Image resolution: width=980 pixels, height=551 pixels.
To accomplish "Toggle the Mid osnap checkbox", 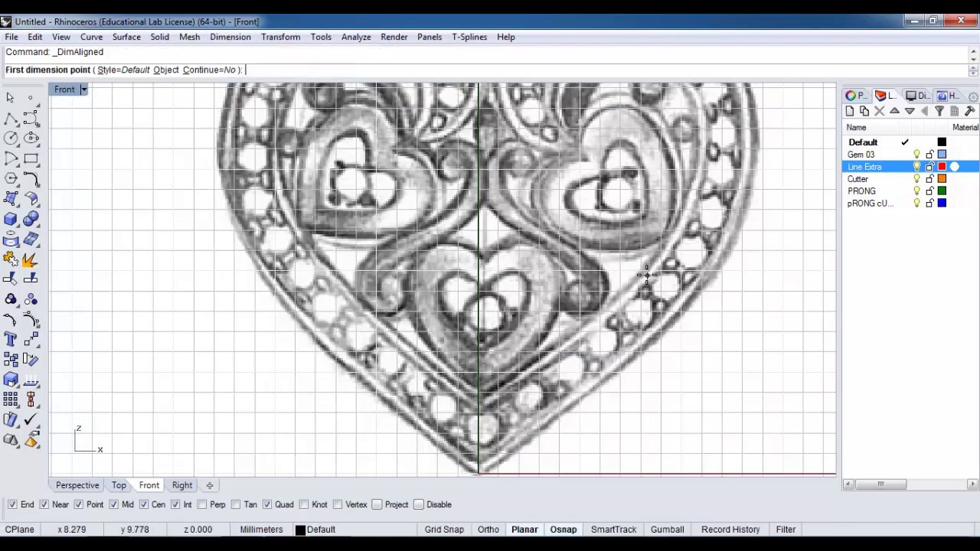I will coord(113,504).
